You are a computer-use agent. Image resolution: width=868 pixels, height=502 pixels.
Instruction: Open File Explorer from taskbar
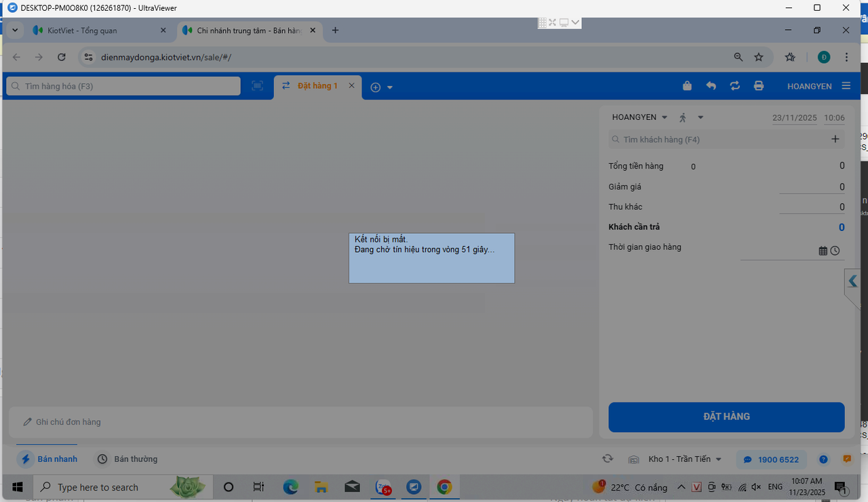click(x=321, y=487)
